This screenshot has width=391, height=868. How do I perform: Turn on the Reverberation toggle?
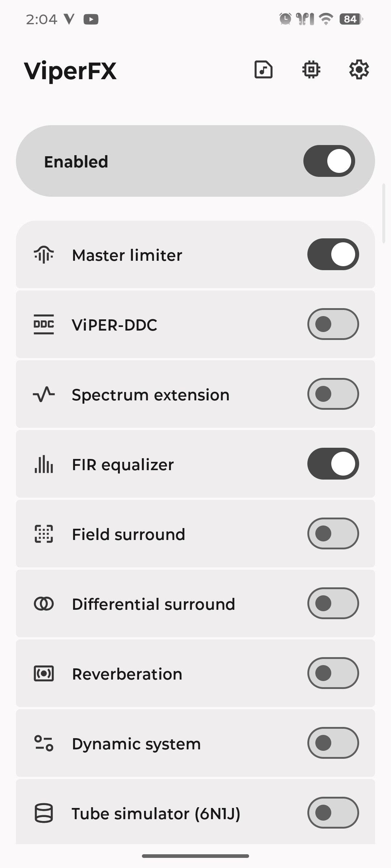coord(333,673)
